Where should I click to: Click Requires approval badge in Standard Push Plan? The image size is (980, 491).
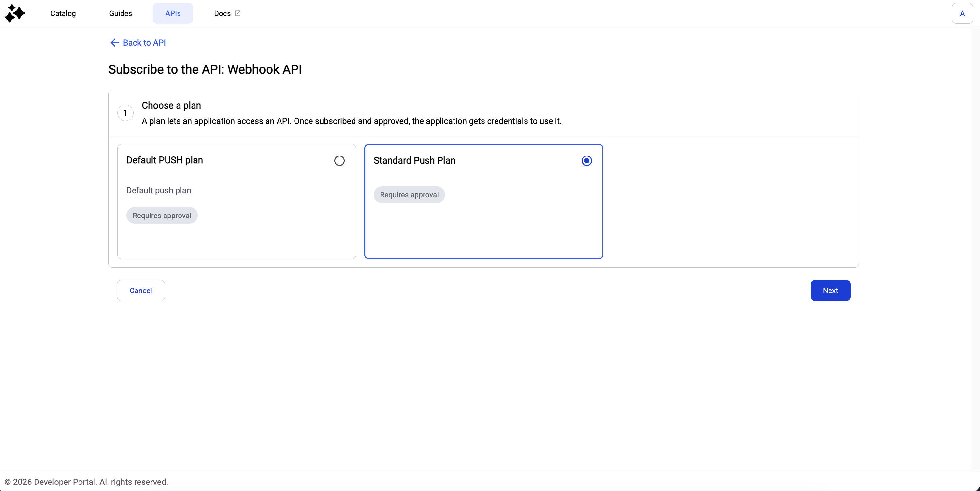coord(409,195)
